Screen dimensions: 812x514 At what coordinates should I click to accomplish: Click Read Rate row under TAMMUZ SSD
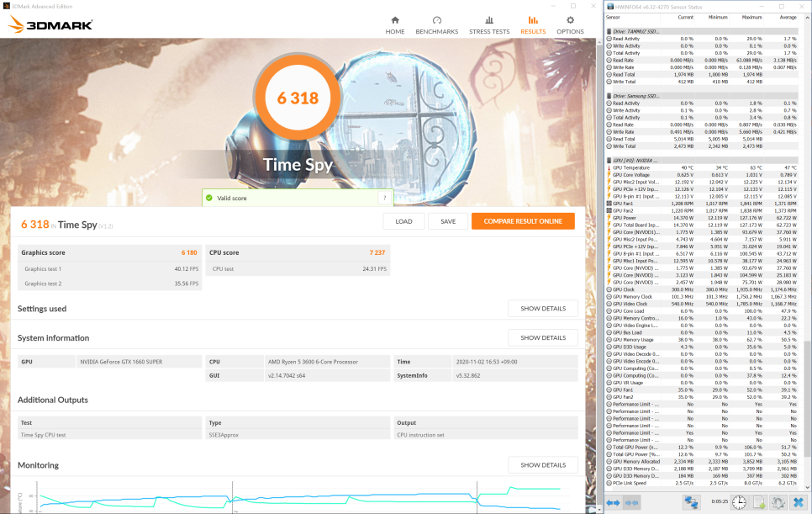coord(702,60)
